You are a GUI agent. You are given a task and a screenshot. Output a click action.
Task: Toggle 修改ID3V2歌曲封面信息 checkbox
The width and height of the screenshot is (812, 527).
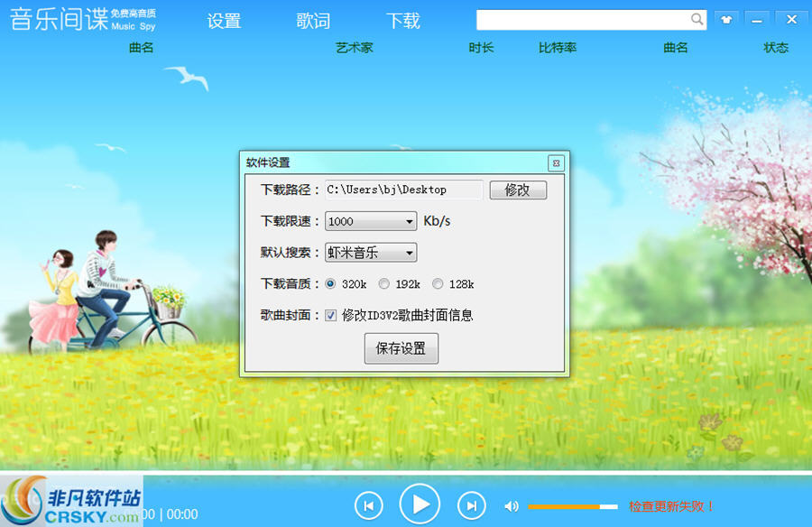[331, 316]
